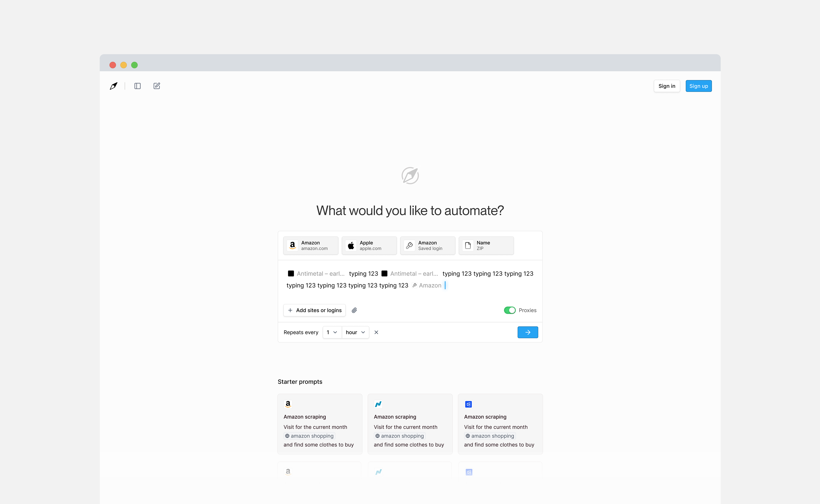Click the Apple logo icon in site chip
This screenshot has width=820, height=504.
[351, 246]
